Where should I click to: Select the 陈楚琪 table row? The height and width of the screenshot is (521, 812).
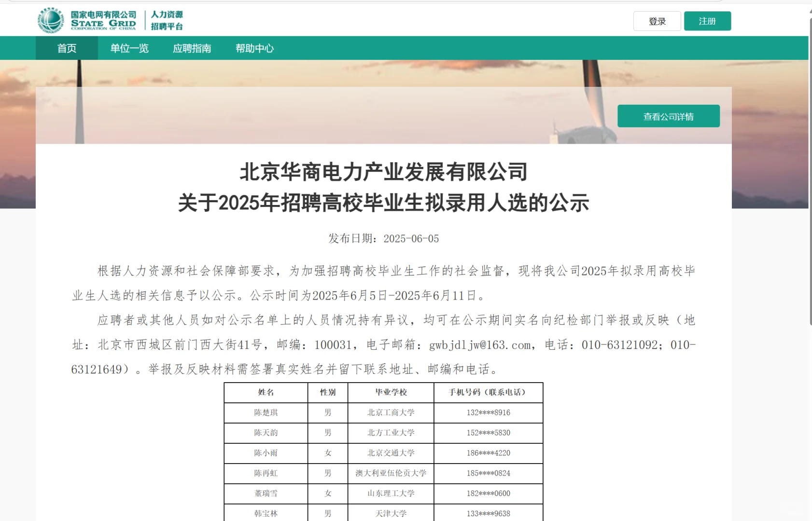pyautogui.click(x=383, y=412)
